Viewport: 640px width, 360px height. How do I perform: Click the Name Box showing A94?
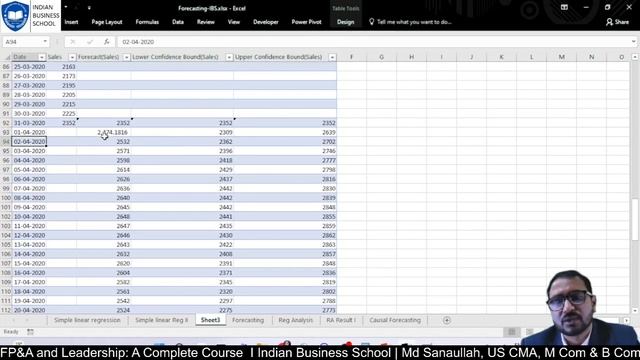pos(22,42)
